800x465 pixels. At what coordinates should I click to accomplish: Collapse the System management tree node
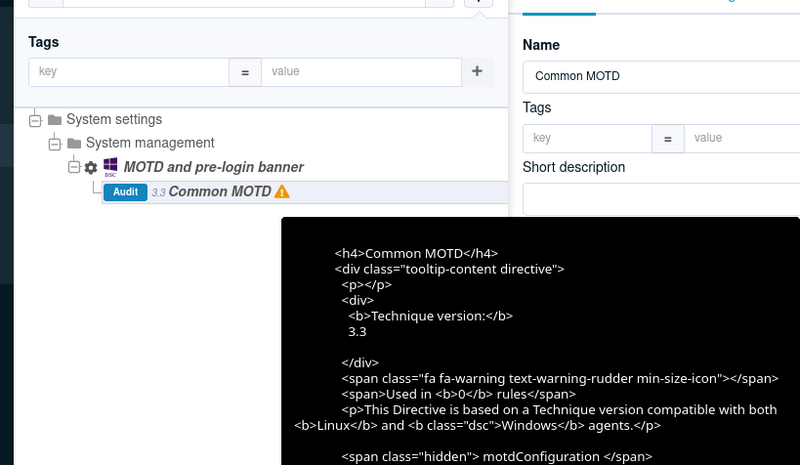click(55, 144)
